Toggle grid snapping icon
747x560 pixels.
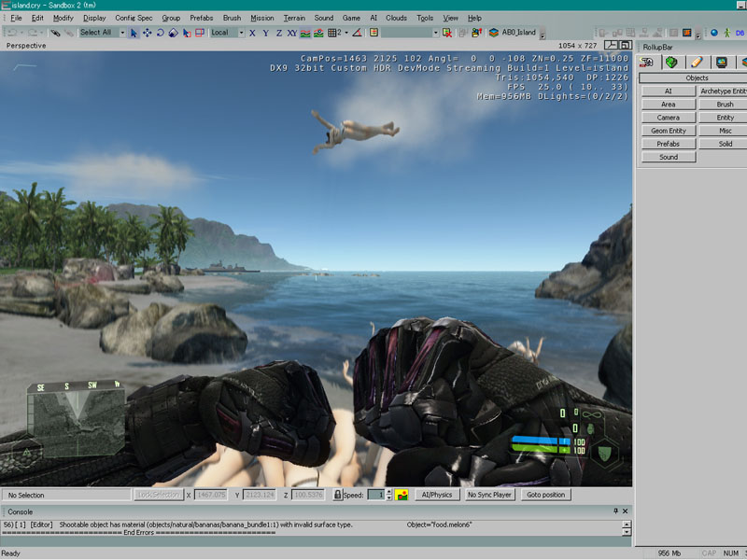pos(332,33)
